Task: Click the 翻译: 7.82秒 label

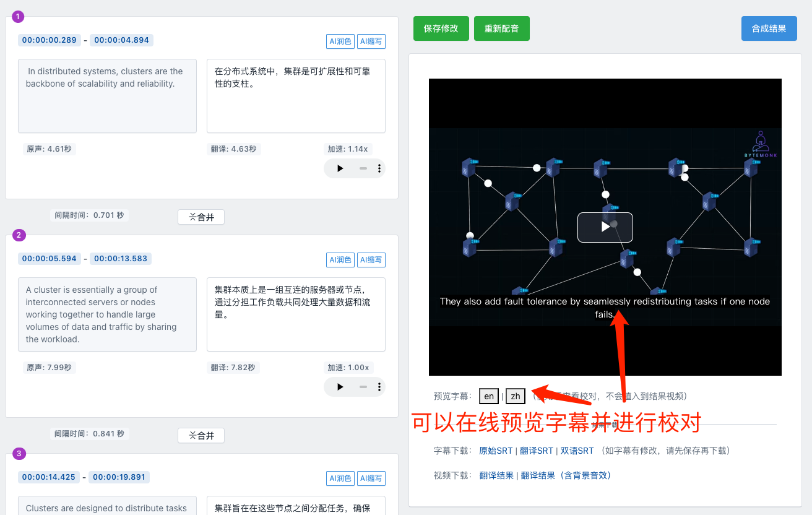Action: tap(233, 368)
